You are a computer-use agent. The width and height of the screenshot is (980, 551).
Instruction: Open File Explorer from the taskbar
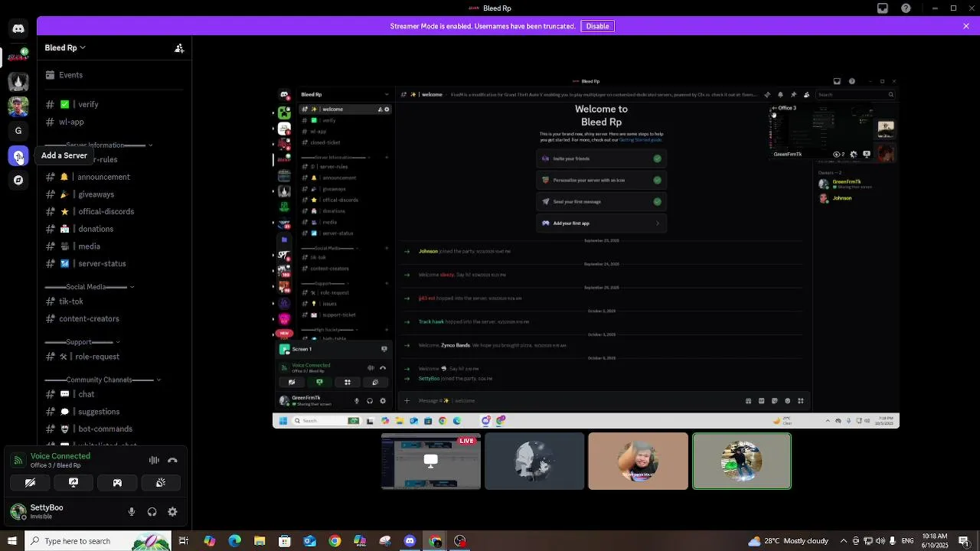click(260, 541)
